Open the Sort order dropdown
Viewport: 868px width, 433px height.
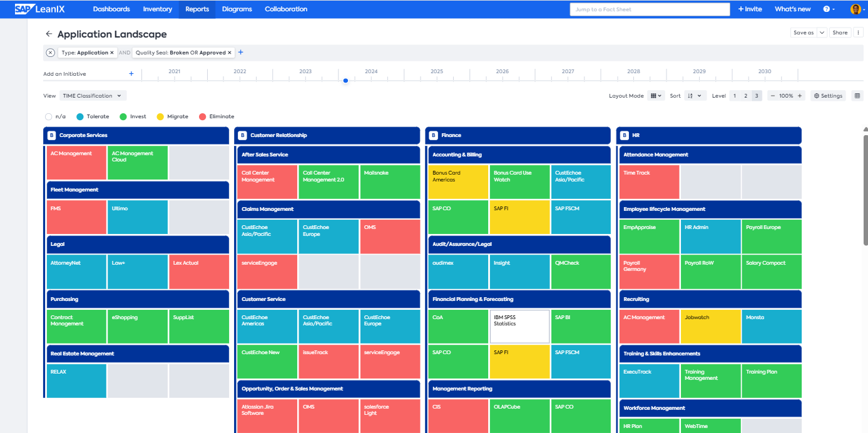695,96
